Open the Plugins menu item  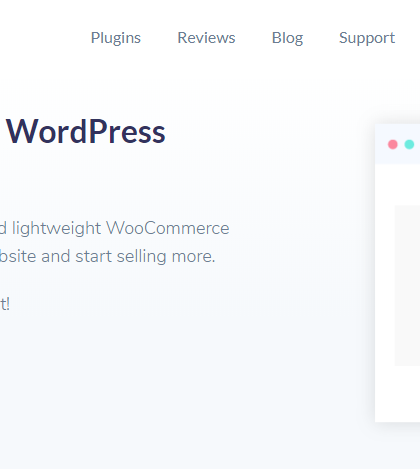coord(116,38)
